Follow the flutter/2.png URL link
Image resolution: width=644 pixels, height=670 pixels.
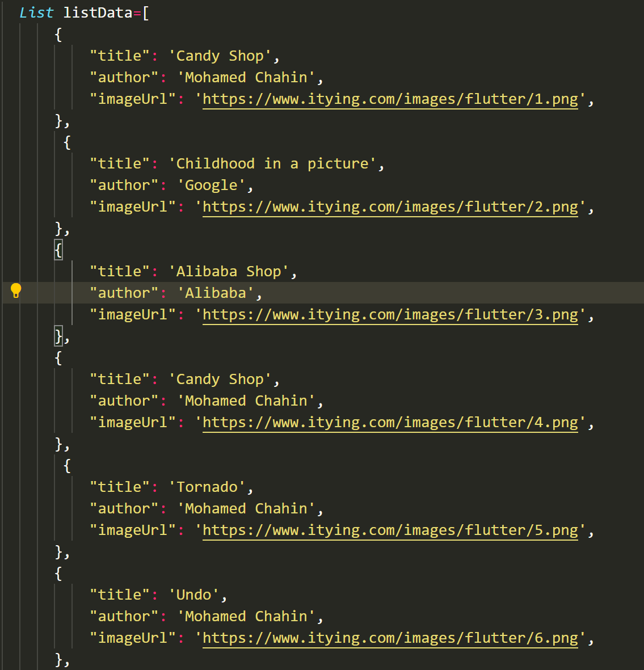click(x=390, y=207)
